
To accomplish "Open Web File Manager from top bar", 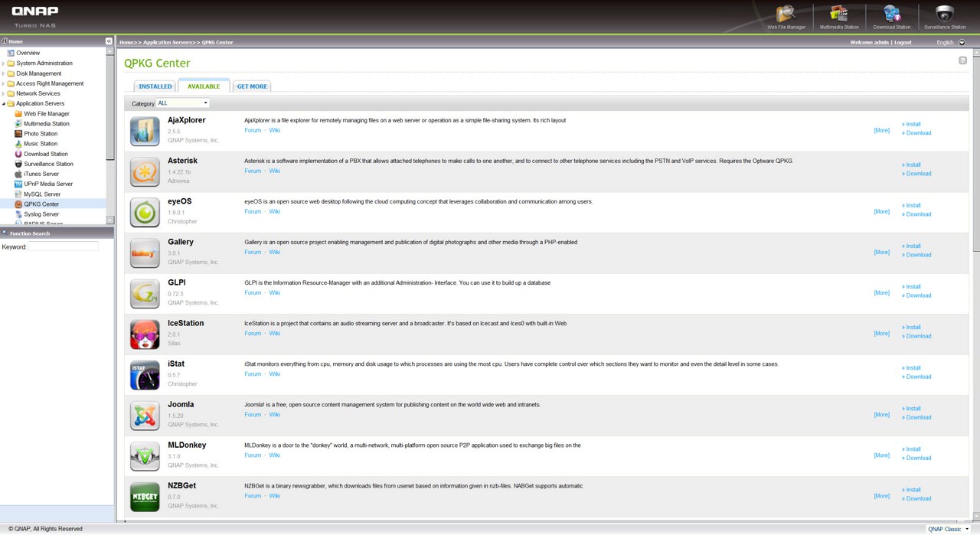I will click(786, 17).
